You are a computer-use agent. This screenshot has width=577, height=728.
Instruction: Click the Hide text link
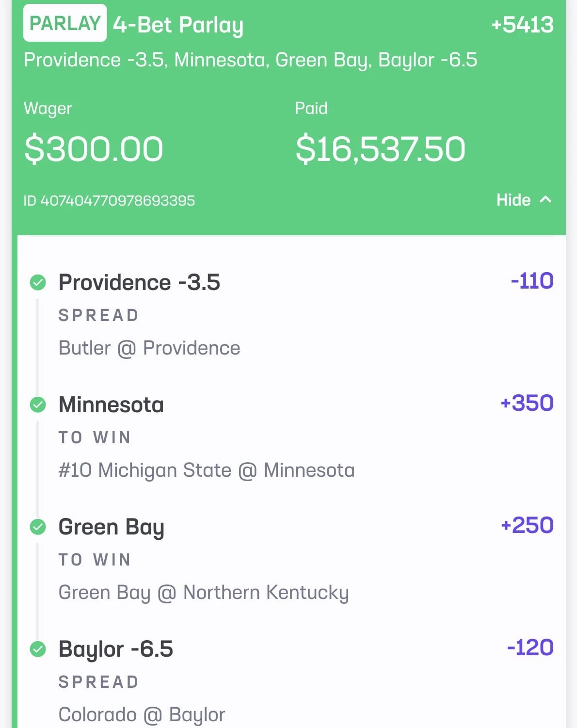(x=513, y=200)
